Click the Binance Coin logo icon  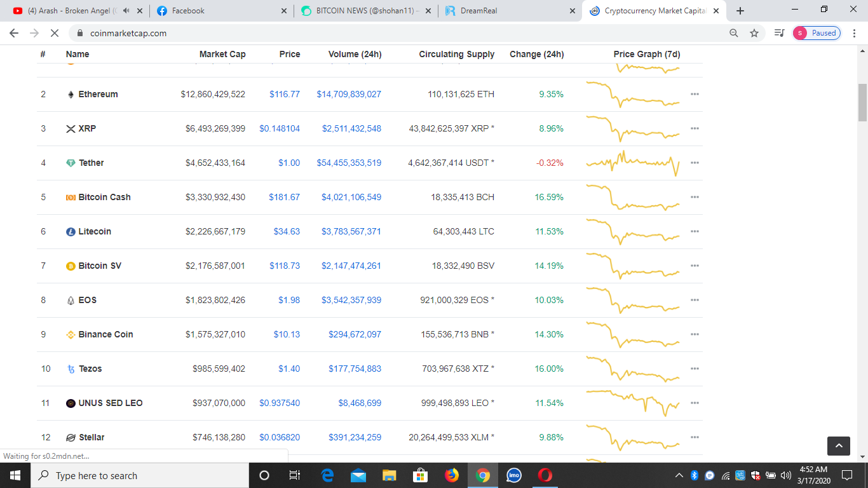(x=71, y=334)
